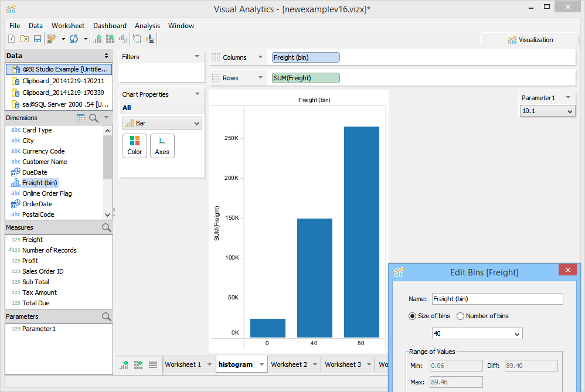Open the Axes chart property
Viewport: 585px width, 392px height.
pos(162,146)
